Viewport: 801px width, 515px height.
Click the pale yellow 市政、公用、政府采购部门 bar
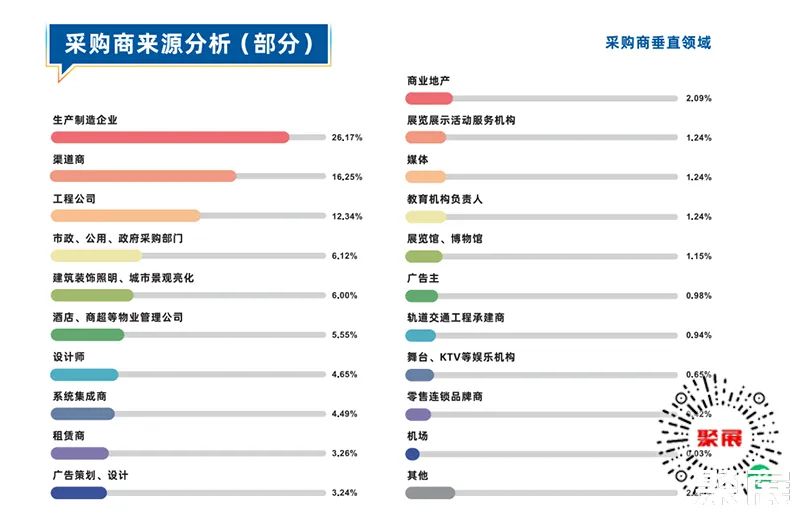click(x=96, y=256)
